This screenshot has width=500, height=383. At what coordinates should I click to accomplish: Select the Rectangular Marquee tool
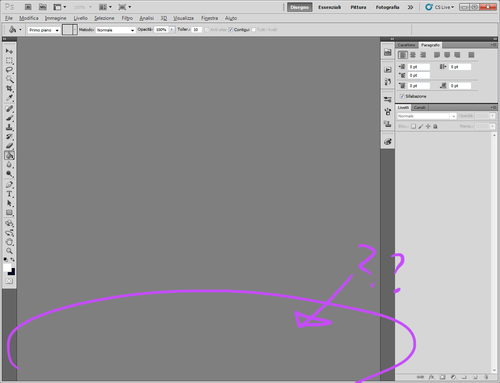(9, 61)
